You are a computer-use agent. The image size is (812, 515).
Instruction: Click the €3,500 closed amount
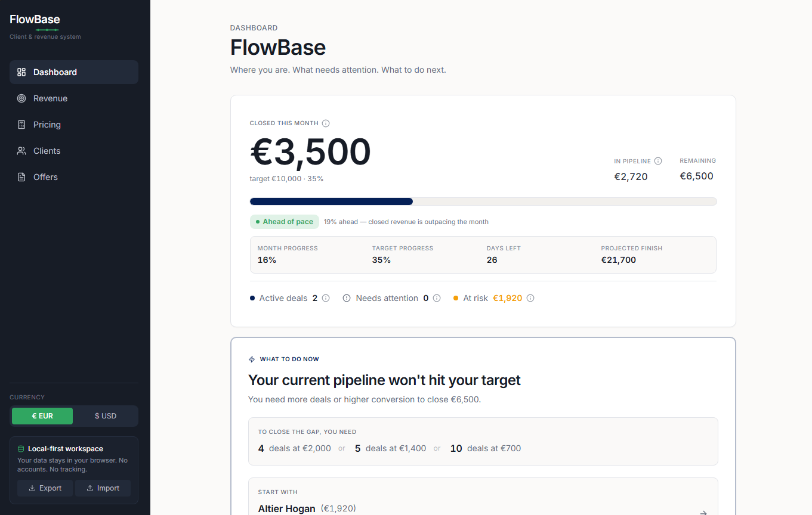point(310,151)
